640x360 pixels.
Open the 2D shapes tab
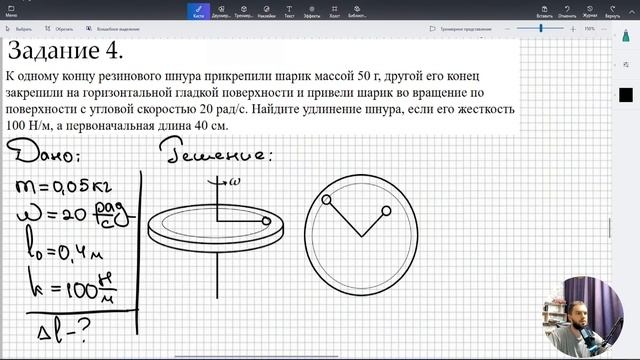point(221,11)
